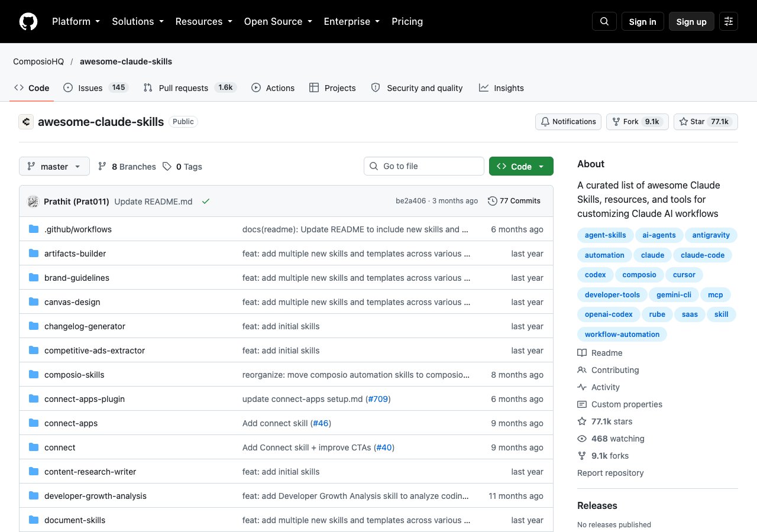Star the repository with the Star button
757x532 pixels.
706,122
